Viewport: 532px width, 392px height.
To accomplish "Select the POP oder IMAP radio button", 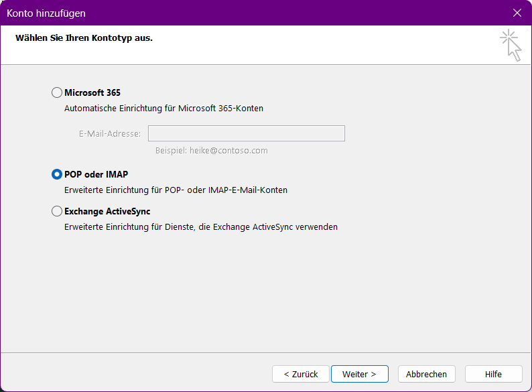I will [x=57, y=174].
